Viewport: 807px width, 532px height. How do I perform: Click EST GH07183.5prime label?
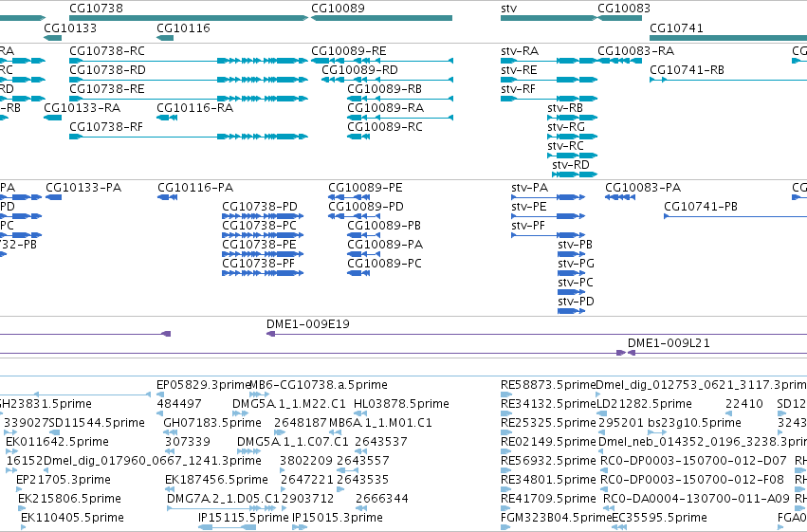212,422
